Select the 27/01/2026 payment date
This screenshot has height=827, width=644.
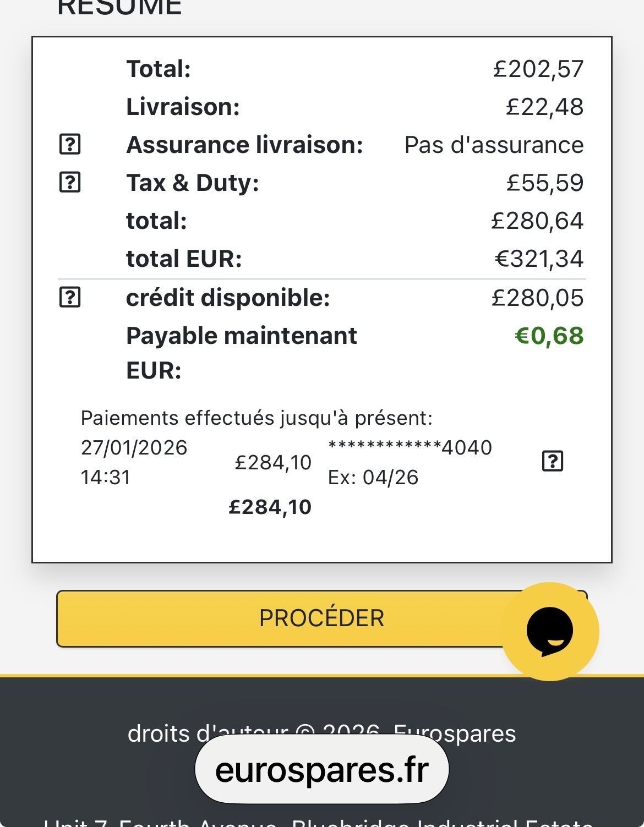[134, 448]
